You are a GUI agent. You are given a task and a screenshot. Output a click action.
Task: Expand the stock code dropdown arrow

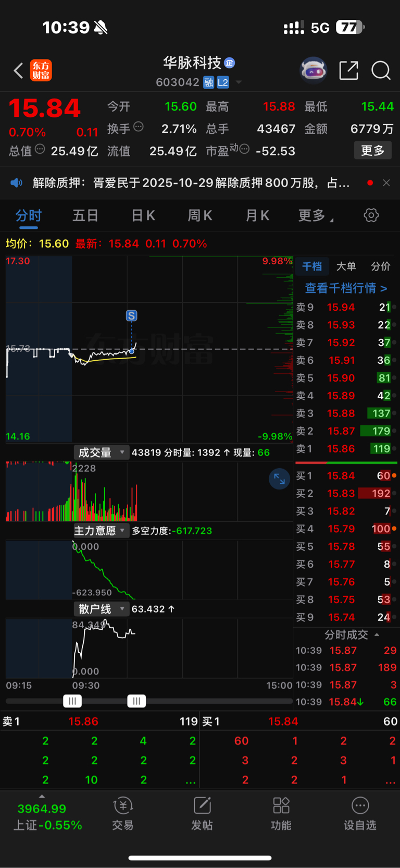[239, 82]
